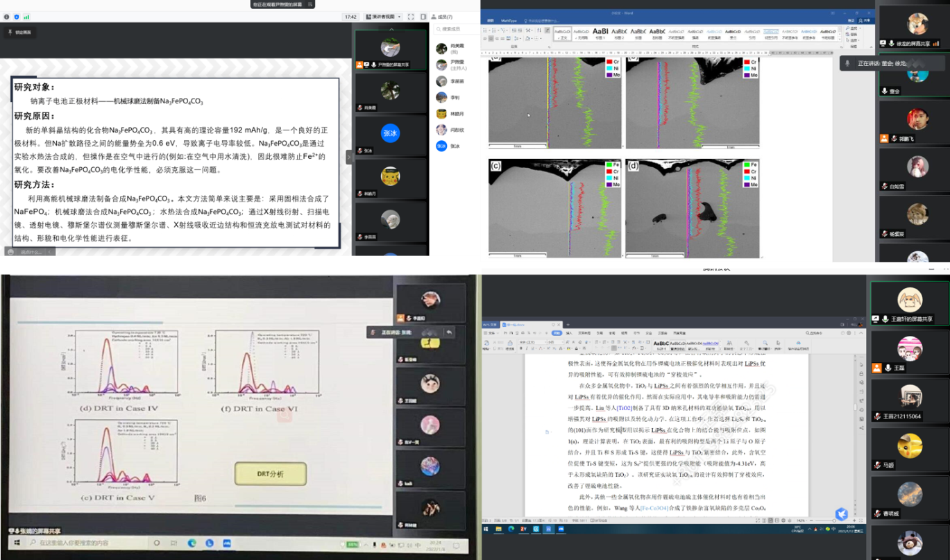Click the yellow DRT分析 button on slide

[270, 474]
